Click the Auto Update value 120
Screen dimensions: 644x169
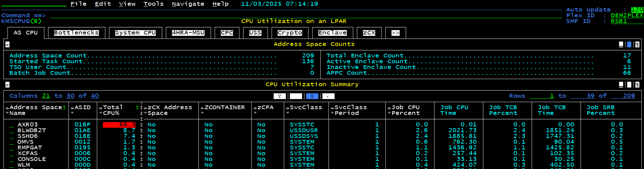(x=637, y=10)
